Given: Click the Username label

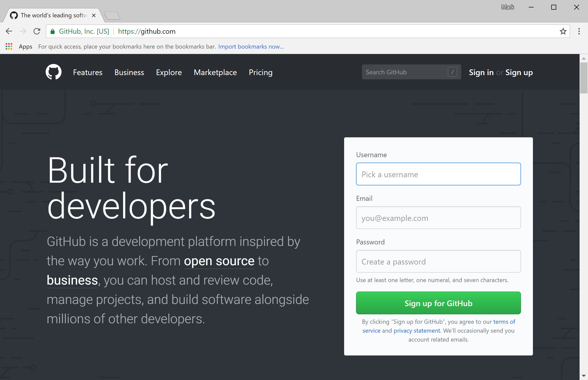Looking at the screenshot, I should click(371, 155).
